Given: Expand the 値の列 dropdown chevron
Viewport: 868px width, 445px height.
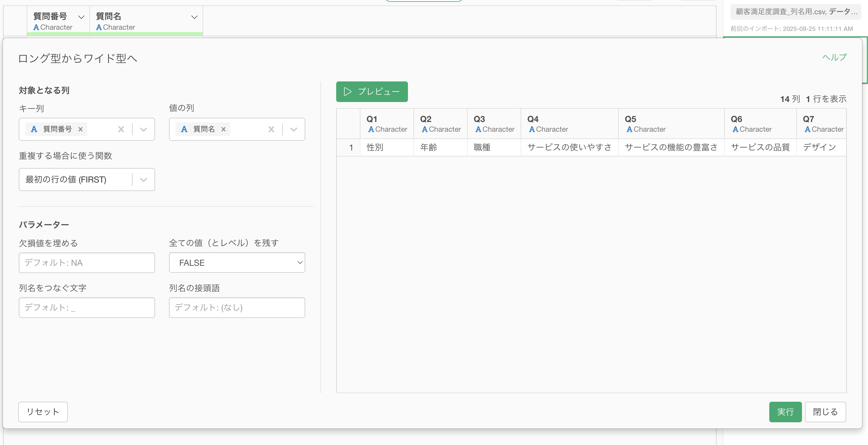Looking at the screenshot, I should click(293, 129).
